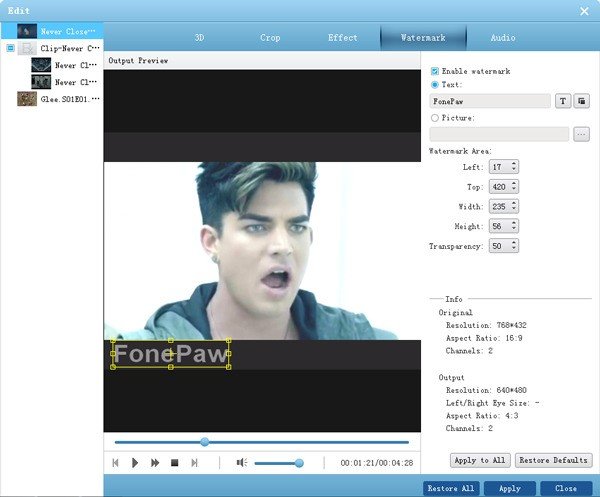
Task: Play the video preview
Action: [135, 463]
